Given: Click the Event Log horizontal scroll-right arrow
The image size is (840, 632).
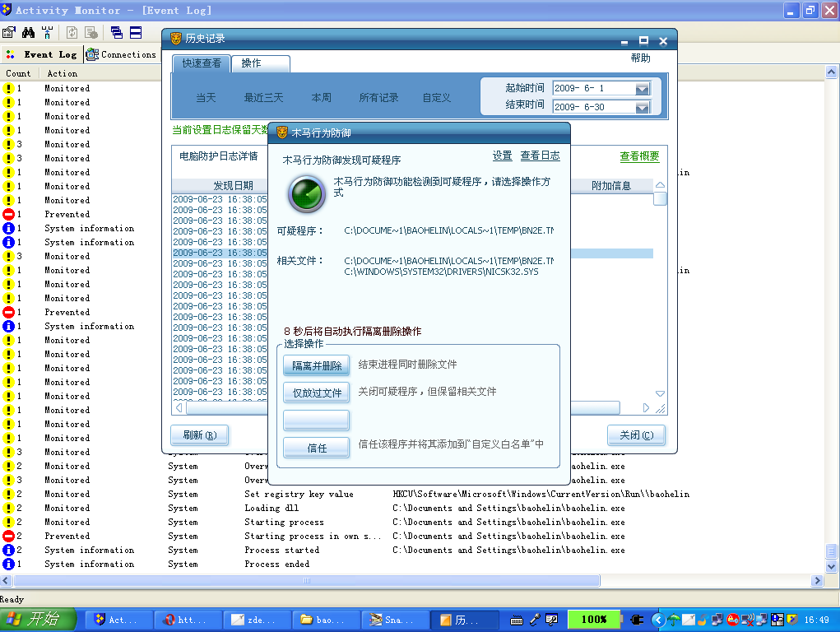Looking at the screenshot, I should 817,580.
